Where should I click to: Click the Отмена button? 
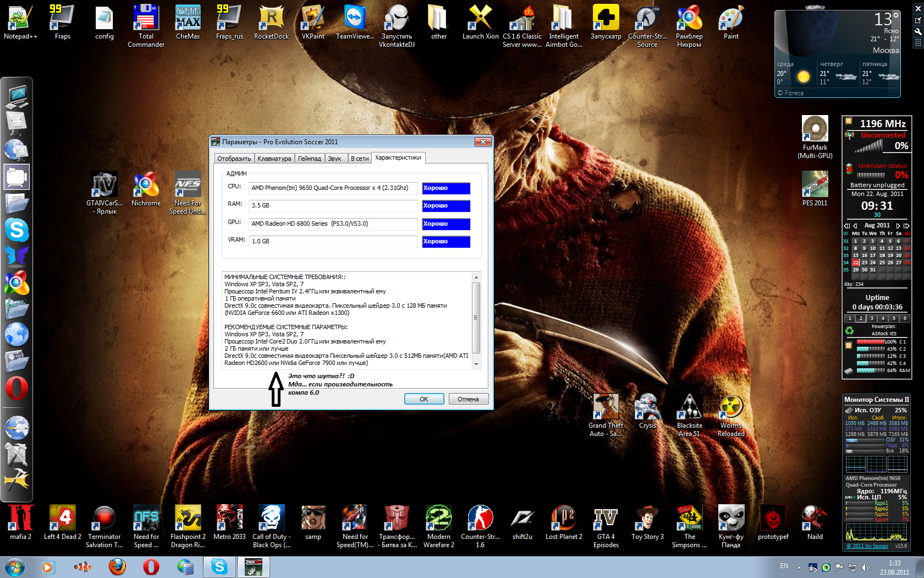point(468,399)
